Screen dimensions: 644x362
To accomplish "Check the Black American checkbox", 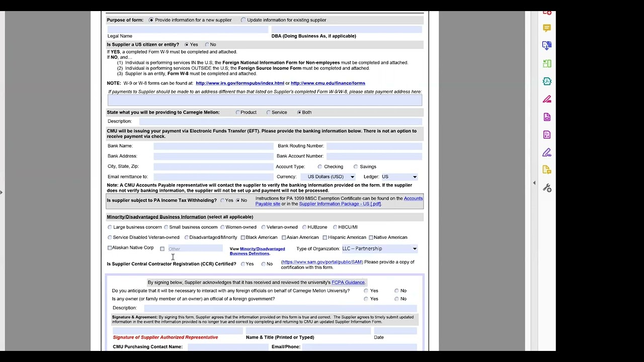I will tap(243, 237).
